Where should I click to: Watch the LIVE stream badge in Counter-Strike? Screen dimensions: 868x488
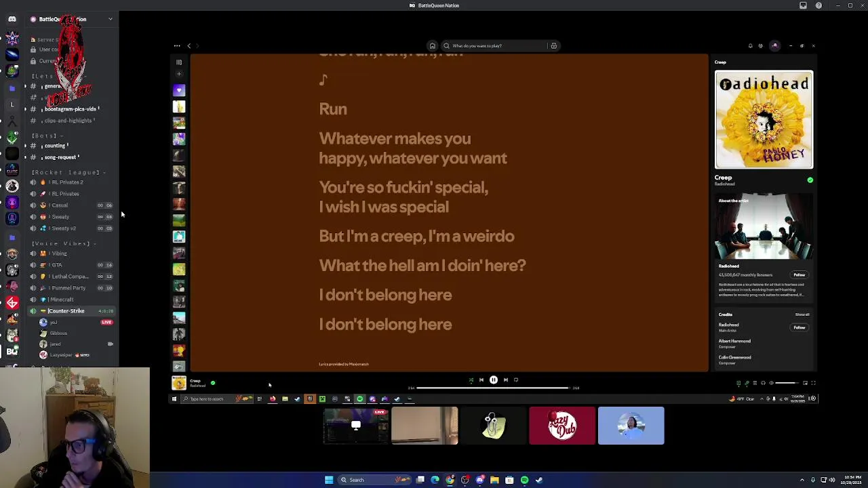coord(106,323)
